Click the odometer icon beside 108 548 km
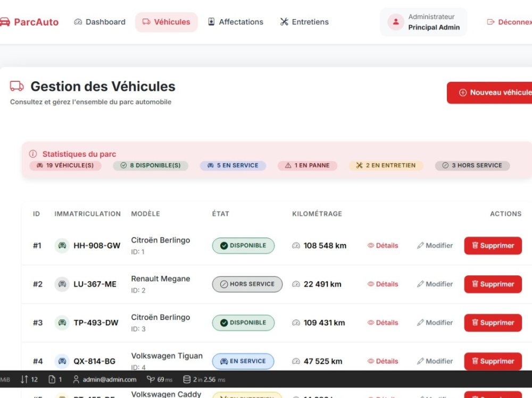This screenshot has height=398, width=532. 296,245
